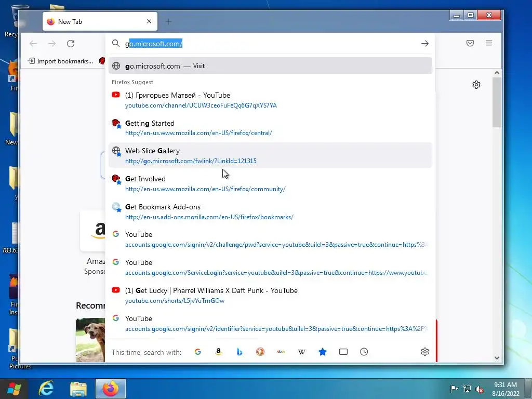The width and height of the screenshot is (532, 399).
Task: Search bookmarks with the star icon
Action: coord(323,352)
